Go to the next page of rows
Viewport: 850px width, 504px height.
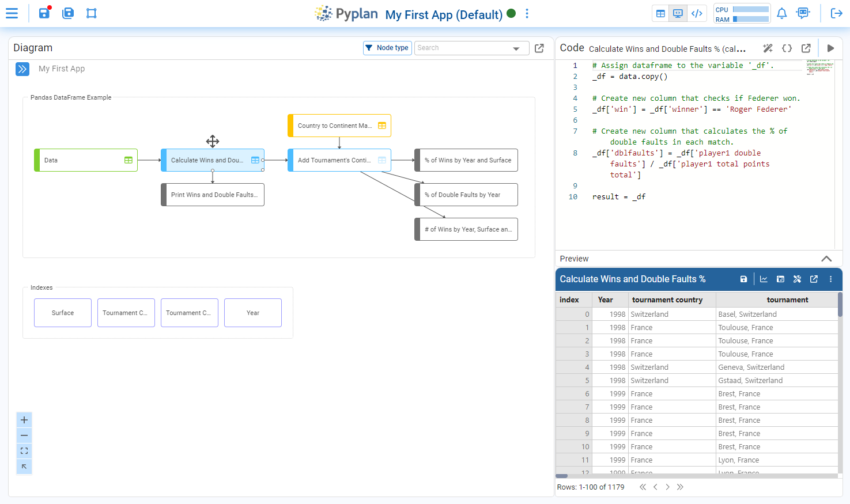667,487
